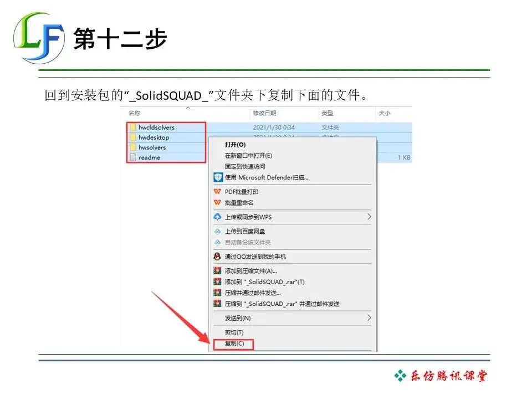
Task: Click the Microsoft Defender shield icon
Action: coord(218,177)
